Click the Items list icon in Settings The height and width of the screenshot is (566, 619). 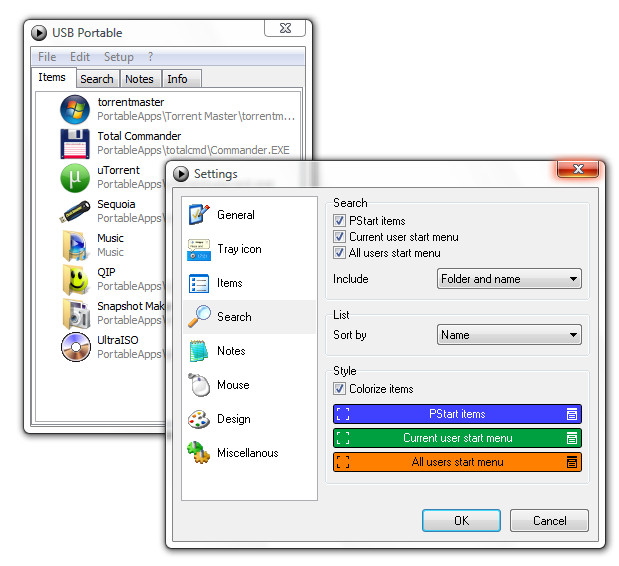tap(199, 283)
